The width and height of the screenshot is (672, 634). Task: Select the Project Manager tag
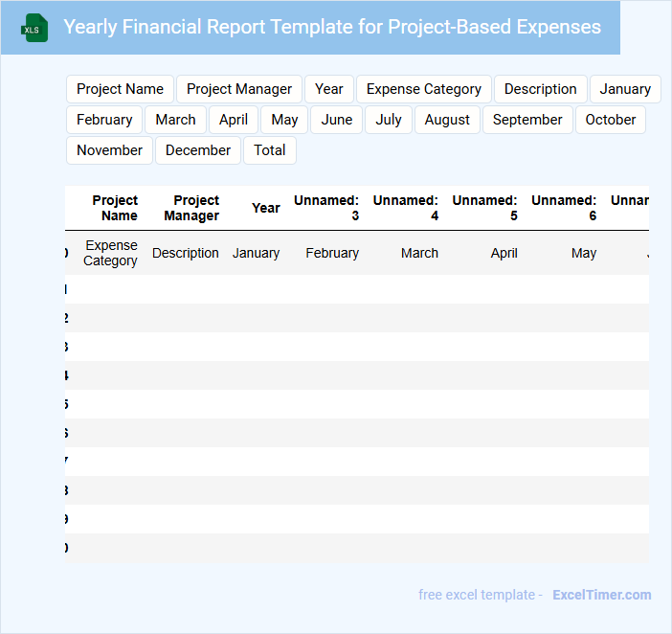239,89
